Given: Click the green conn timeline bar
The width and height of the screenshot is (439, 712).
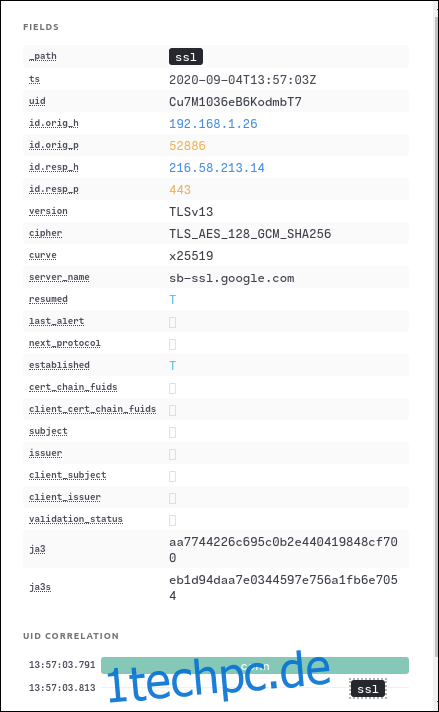Looking at the screenshot, I should point(255,666).
